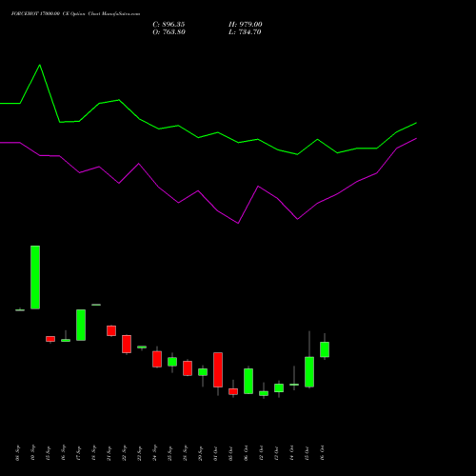Viewport: 476px width, 476px height.
Task: Click the lowest point of the purple line
Action: (238, 223)
